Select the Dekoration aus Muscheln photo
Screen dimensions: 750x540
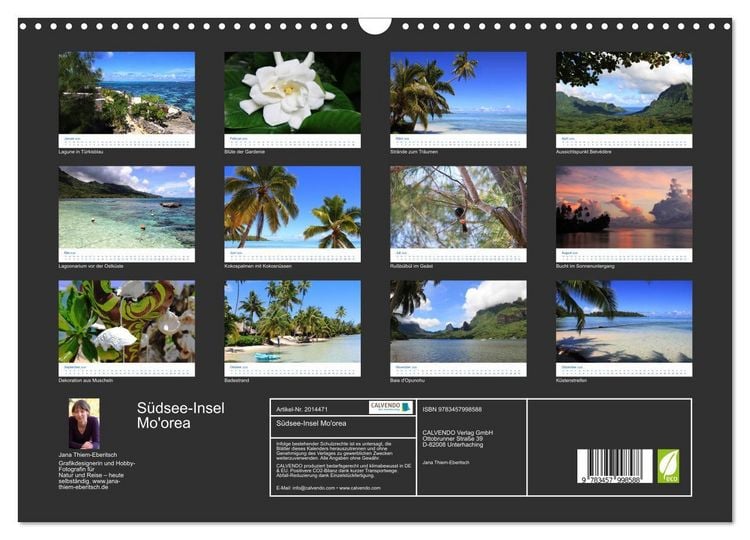point(127,321)
